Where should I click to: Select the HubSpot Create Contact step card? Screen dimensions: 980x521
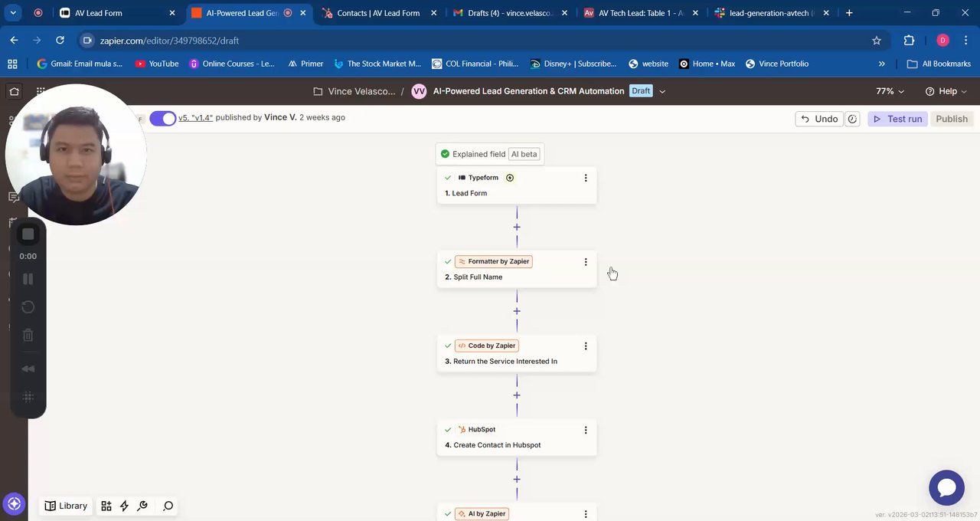pyautogui.click(x=517, y=437)
